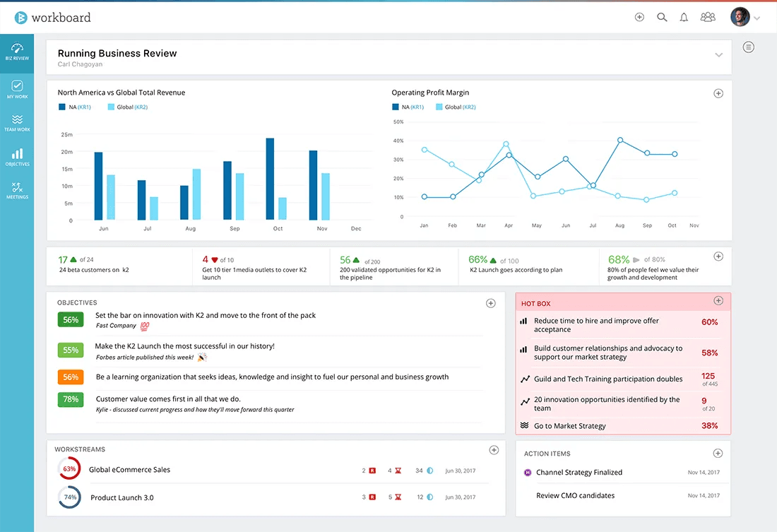Open search using the magnifier icon
The width and height of the screenshot is (777, 532).
662,16
